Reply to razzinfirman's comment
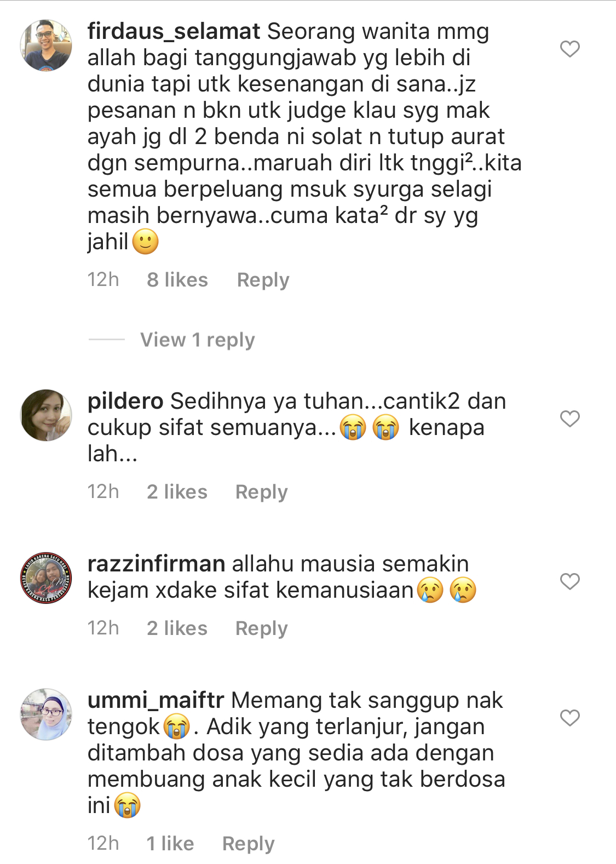This screenshot has height=864, width=616. 261,628
